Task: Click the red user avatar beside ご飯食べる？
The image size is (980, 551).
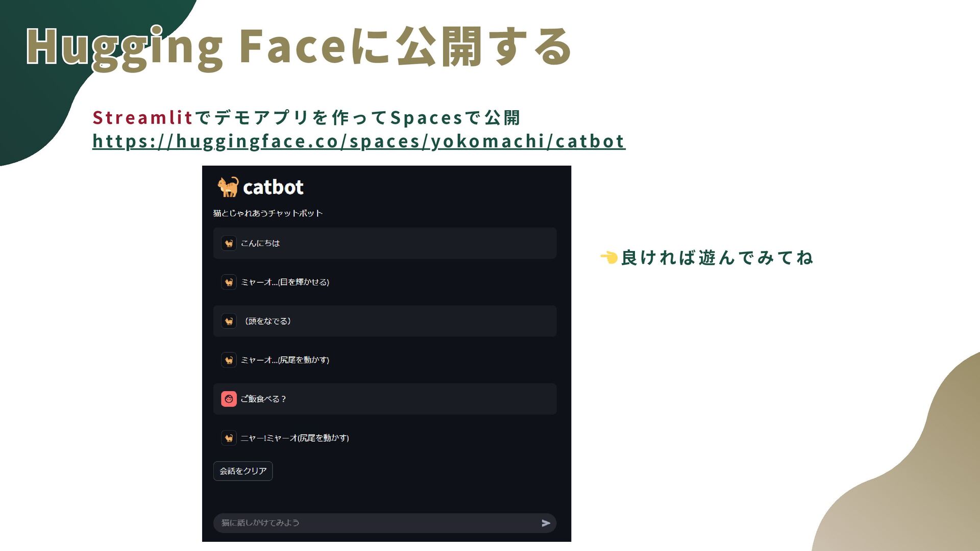Action: (x=229, y=399)
